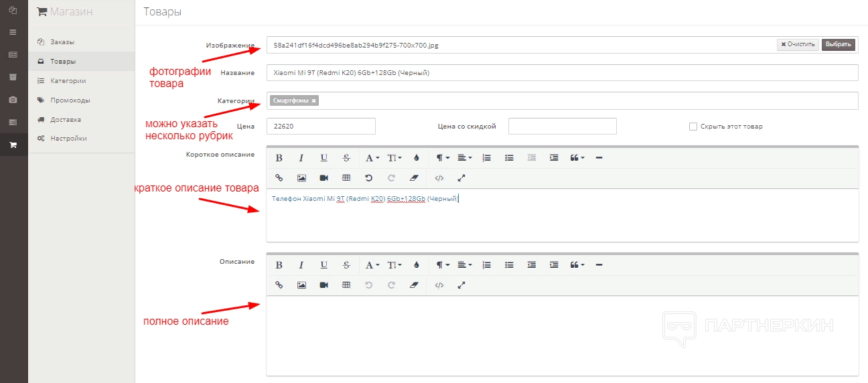868x383 pixels.
Task: Toggle Underline in the Короткое описание toolbar
Action: (323, 158)
